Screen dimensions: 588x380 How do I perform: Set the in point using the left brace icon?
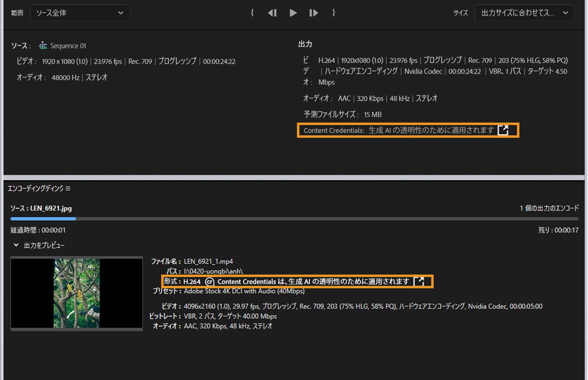pyautogui.click(x=252, y=13)
